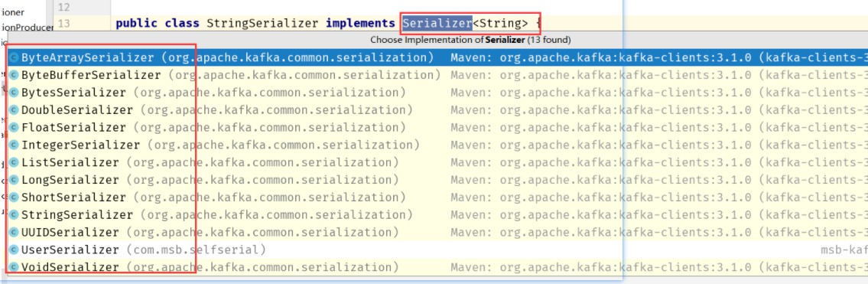Viewport: 868px width, 284px height.
Task: Click the DoubleSerializer class icon
Action: 14,110
